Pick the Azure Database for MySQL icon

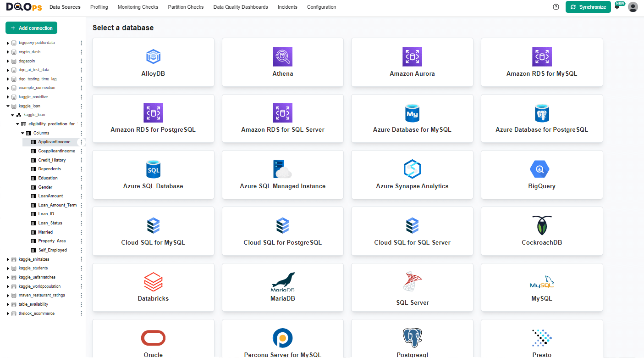(x=412, y=113)
